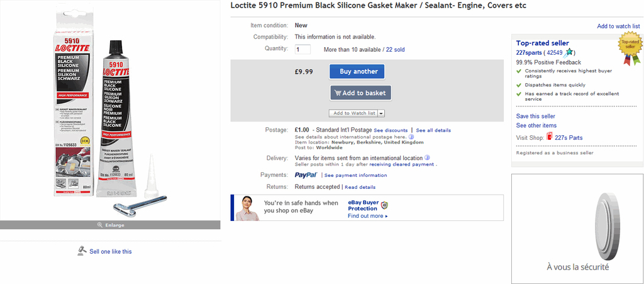This screenshot has width=644, height=284.
Task: Click the red shop door icon
Action: click(550, 137)
